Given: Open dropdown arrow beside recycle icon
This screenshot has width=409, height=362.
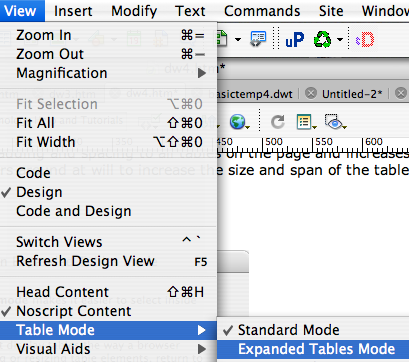Looking at the screenshot, I should [340, 40].
